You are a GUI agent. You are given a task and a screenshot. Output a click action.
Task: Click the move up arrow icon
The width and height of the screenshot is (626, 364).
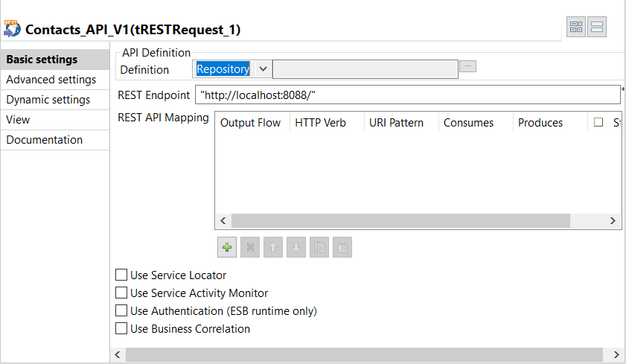[273, 248]
